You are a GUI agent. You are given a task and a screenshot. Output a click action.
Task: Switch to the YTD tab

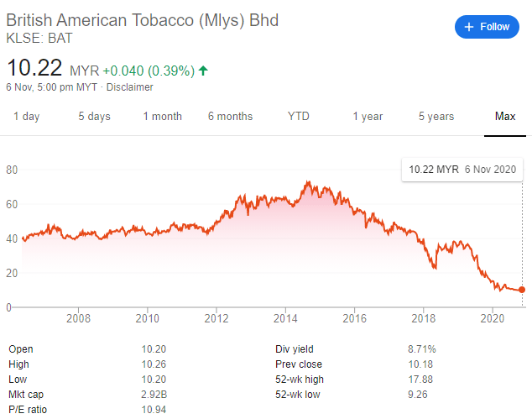point(298,117)
